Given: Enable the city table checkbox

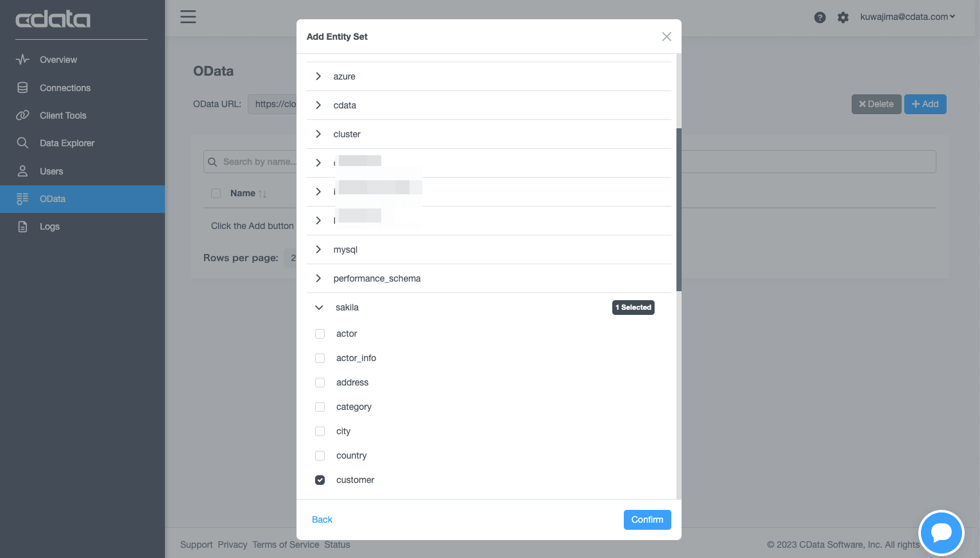Looking at the screenshot, I should [320, 431].
